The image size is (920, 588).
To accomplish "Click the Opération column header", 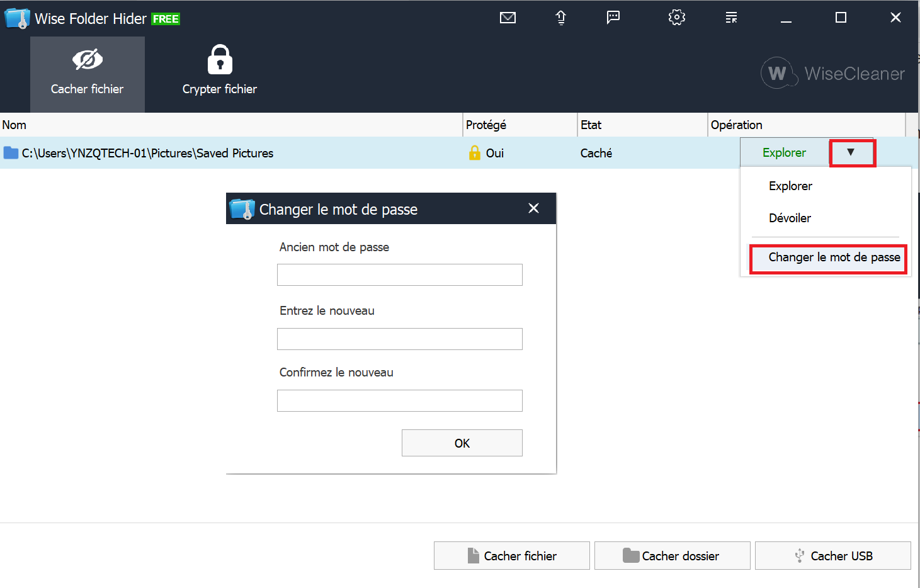I will (807, 125).
